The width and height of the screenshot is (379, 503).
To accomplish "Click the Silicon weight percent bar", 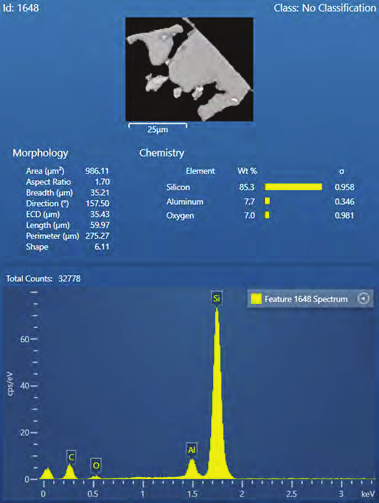I will coord(293,187).
